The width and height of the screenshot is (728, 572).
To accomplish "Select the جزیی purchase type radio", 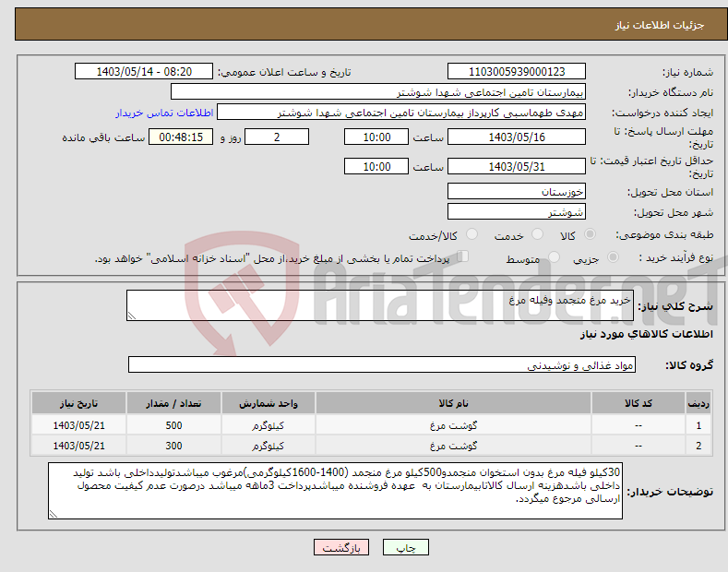I will point(613,257).
